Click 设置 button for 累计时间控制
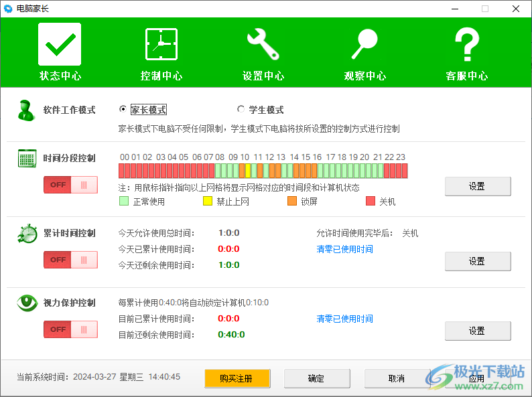 (x=478, y=261)
